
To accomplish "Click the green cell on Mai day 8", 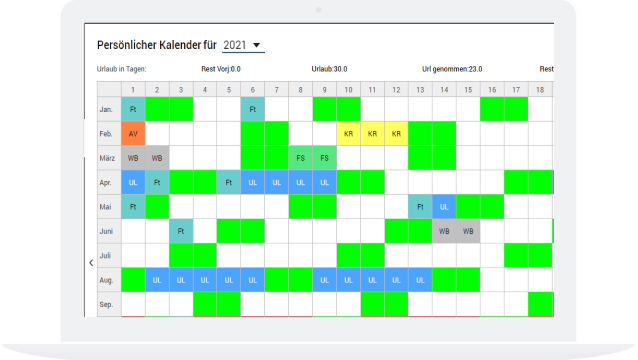I will click(x=301, y=207).
